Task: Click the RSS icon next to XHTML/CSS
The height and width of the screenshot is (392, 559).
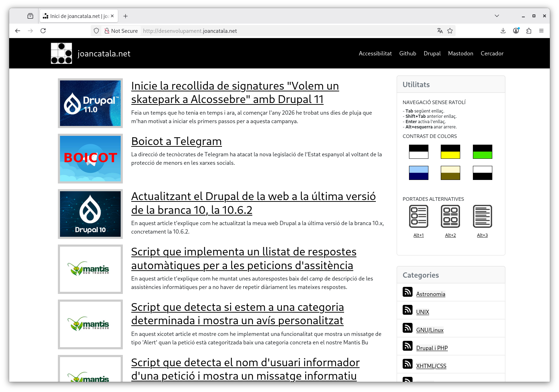Action: click(408, 364)
